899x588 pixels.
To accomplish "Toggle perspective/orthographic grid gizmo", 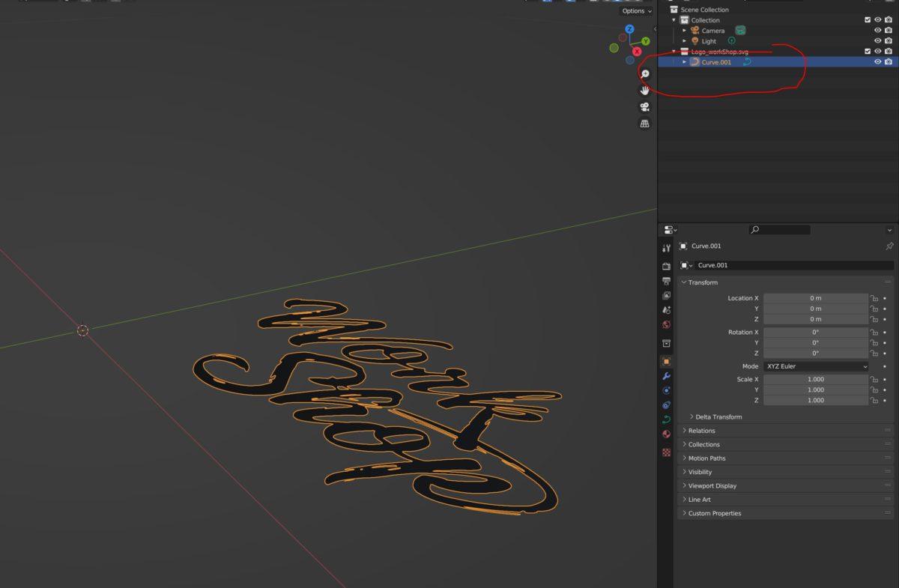I will pos(644,124).
